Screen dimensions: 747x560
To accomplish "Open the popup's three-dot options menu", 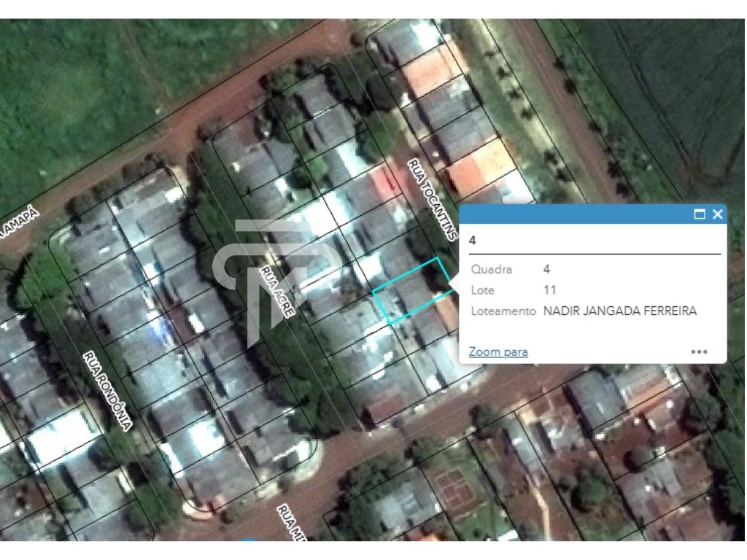I will 699,351.
